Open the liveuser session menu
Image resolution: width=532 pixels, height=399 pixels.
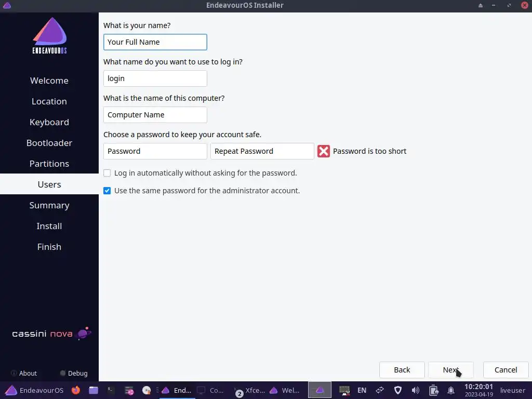pos(512,390)
